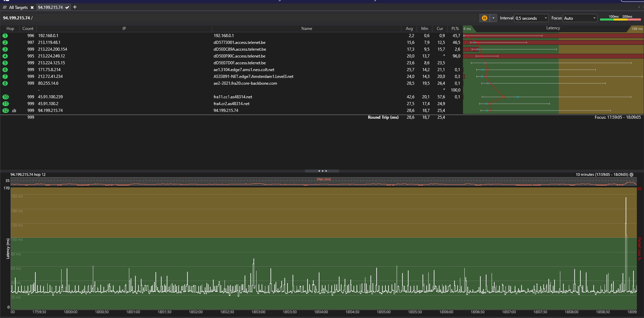Switch to the All Targets tab
This screenshot has height=318, width=644.
(x=18, y=7)
